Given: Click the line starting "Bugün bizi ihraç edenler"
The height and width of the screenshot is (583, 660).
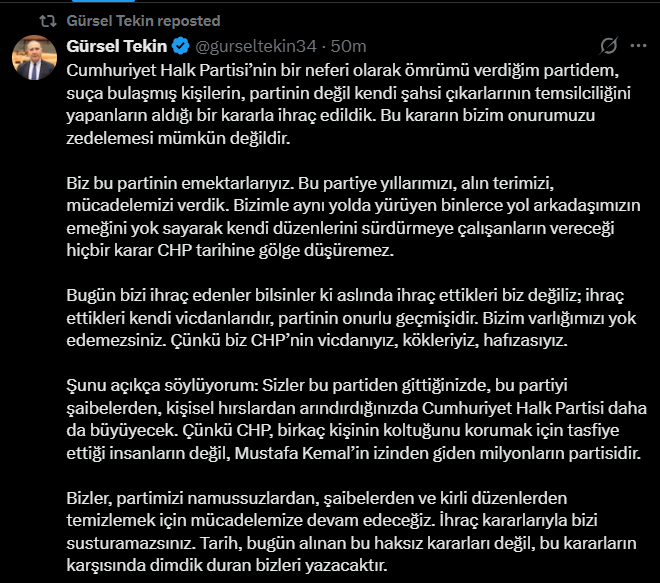Looking at the screenshot, I should (345, 295).
